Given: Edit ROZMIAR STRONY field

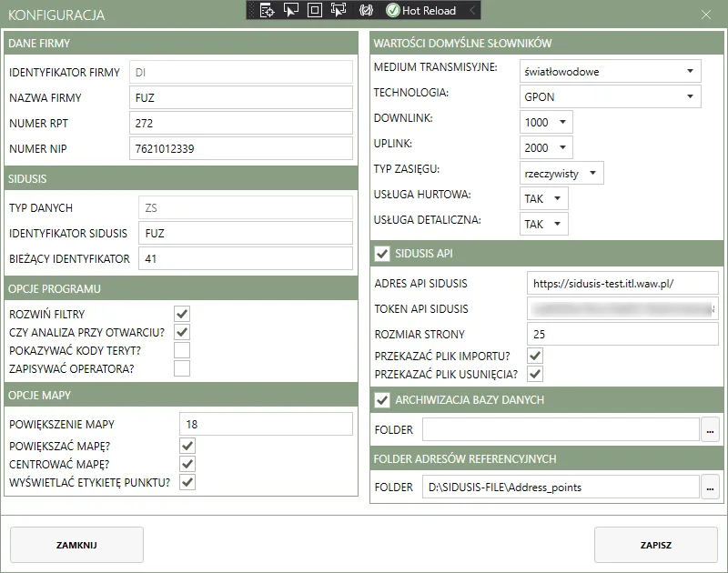Looking at the screenshot, I should (622, 334).
